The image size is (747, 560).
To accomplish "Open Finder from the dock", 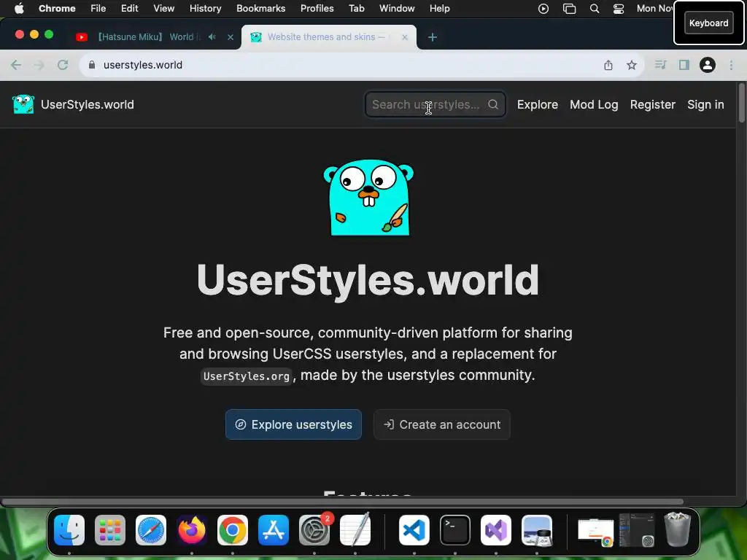I will click(69, 530).
